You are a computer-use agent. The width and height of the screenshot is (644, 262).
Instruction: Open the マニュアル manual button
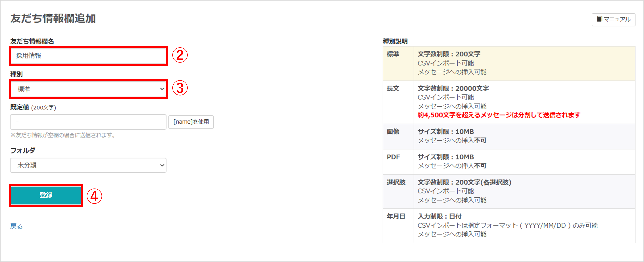[613, 19]
